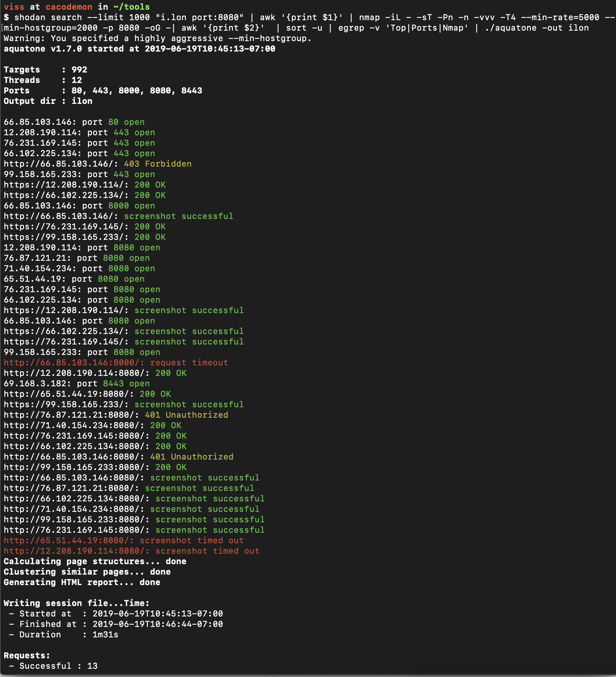Click the 'Finished at' timestamp line
This screenshot has height=677, width=616.
point(116,624)
